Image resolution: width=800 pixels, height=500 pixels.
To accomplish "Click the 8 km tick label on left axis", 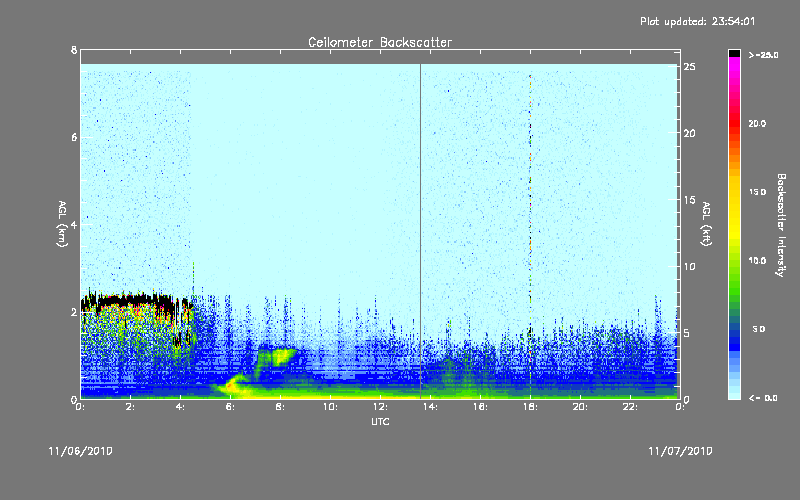I will pos(74,50).
